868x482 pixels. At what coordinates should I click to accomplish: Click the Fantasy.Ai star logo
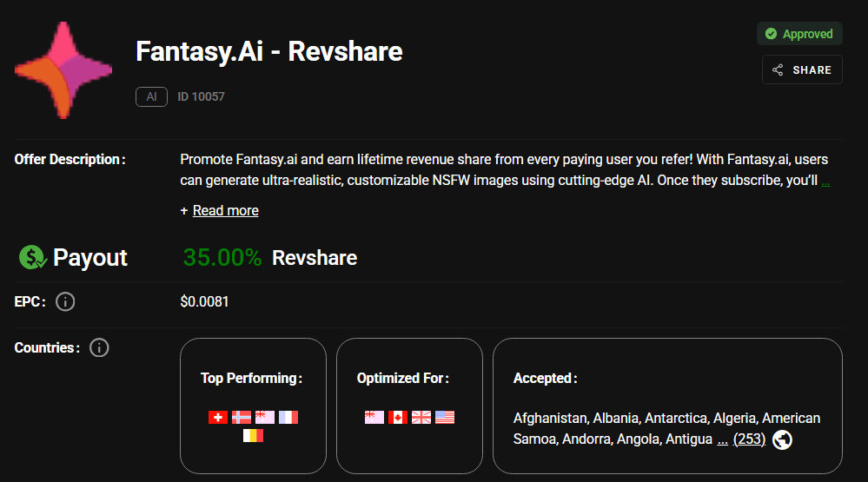click(63, 70)
